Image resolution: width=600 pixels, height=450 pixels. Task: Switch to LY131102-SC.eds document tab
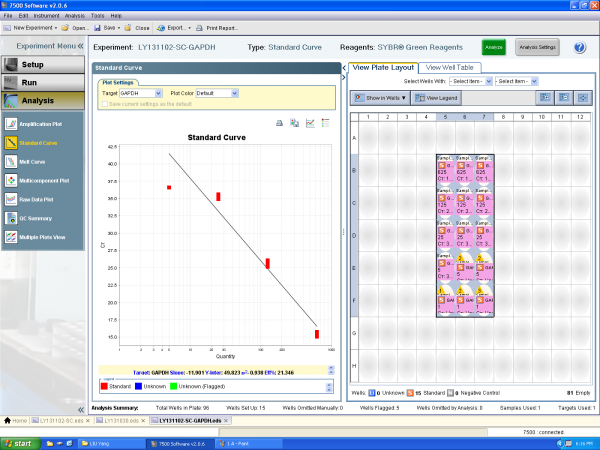pos(61,421)
